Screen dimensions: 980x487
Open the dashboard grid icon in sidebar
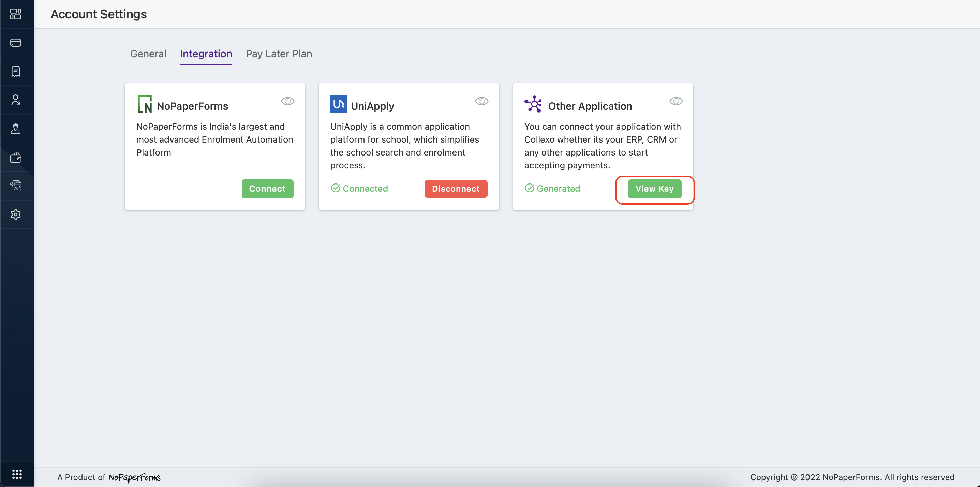[16, 14]
